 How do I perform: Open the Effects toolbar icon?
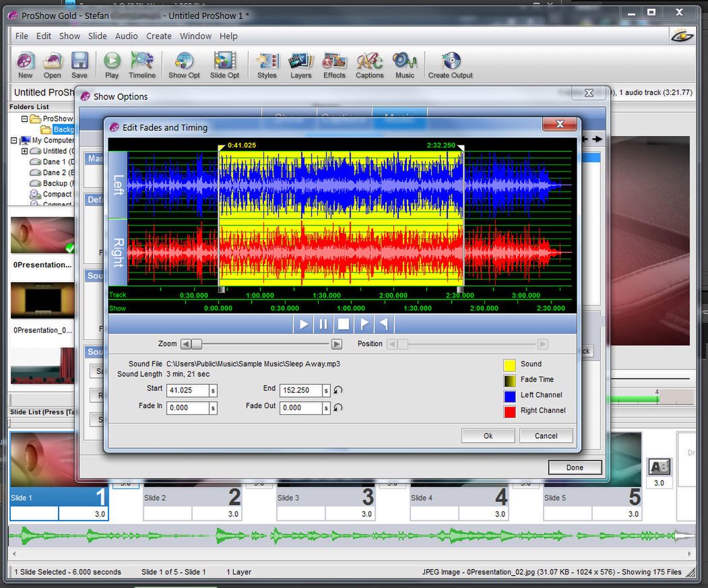[334, 65]
